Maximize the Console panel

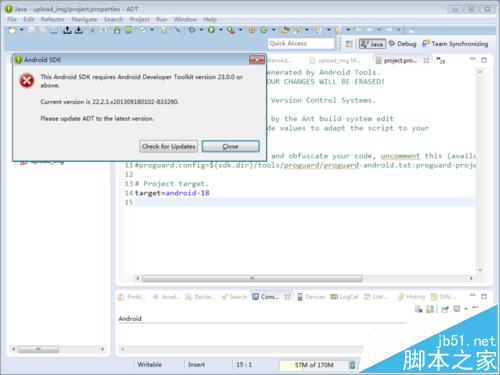484,296
